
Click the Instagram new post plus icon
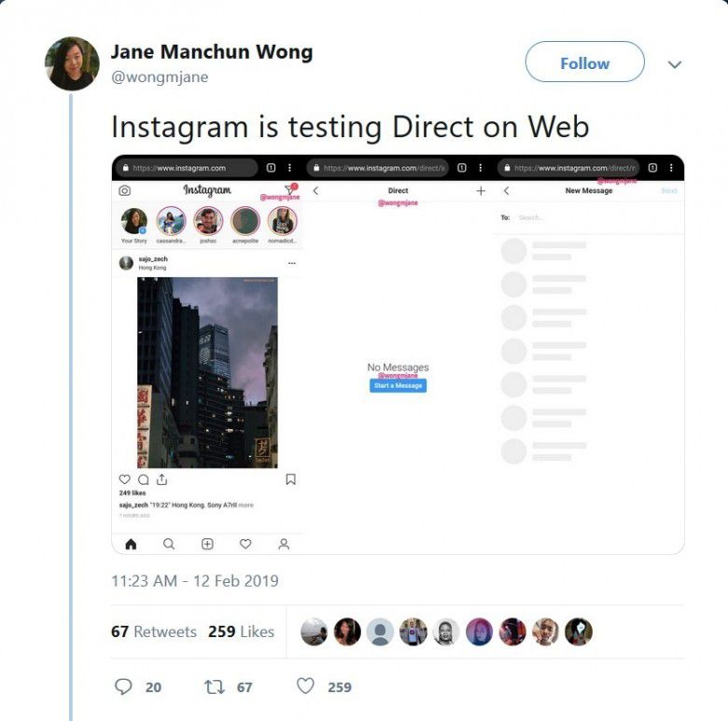tap(207, 544)
